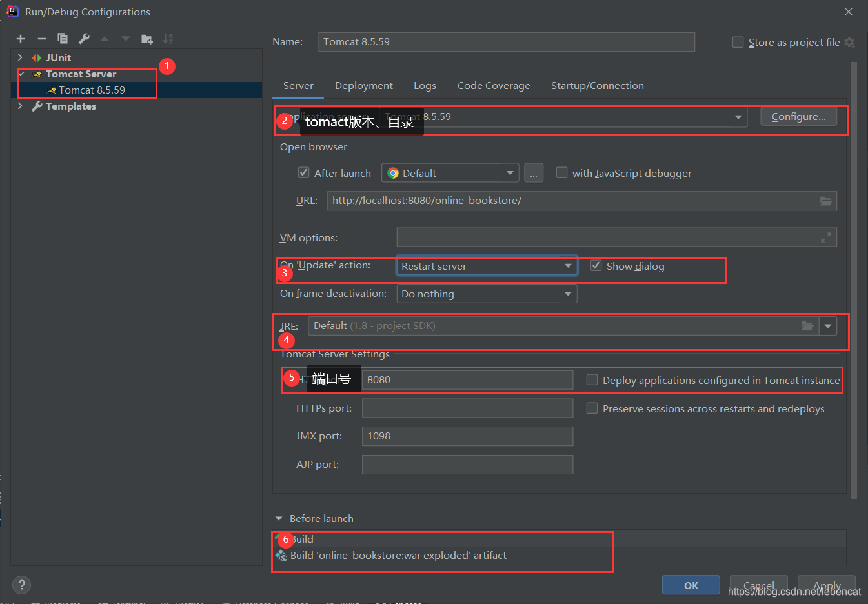868x604 pixels.
Task: Move configuration down arrow
Action: coord(126,39)
